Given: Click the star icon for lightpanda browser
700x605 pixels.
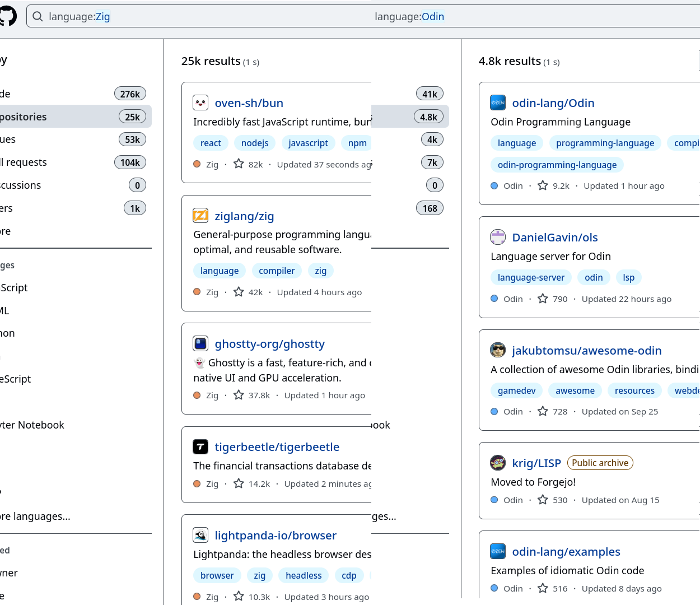Looking at the screenshot, I should point(239,596).
